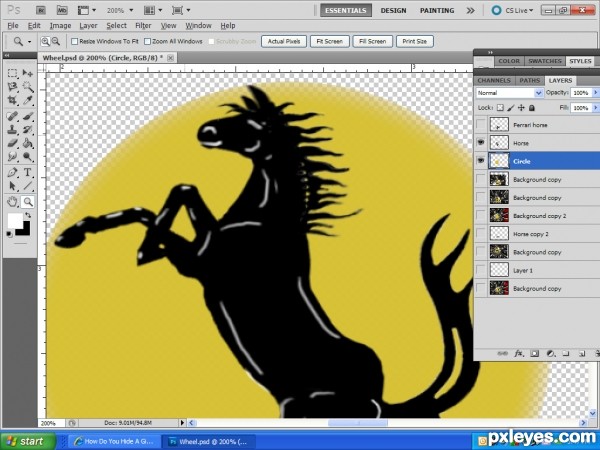This screenshot has width=600, height=450.
Task: Select the Blur tool
Action: pos(13,157)
